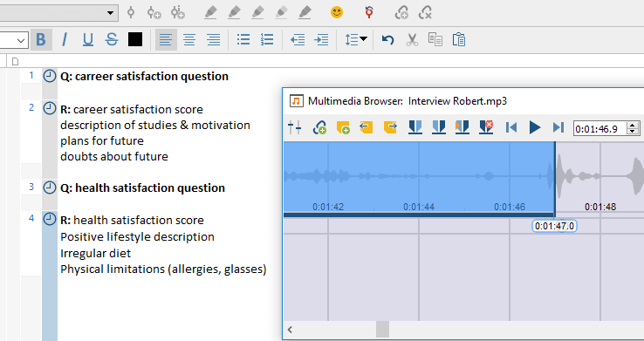Viewport: 644px width, 341px height.
Task: Jump to the next timestamp button
Action: click(558, 127)
